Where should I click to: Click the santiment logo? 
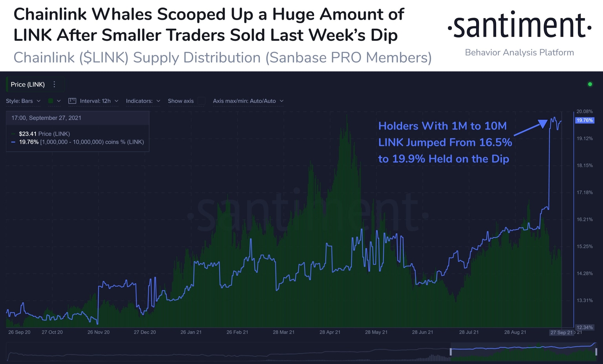click(519, 26)
